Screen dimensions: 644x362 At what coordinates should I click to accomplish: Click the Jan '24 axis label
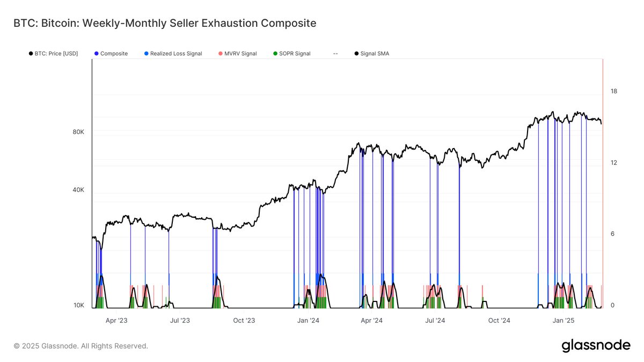pyautogui.click(x=310, y=320)
